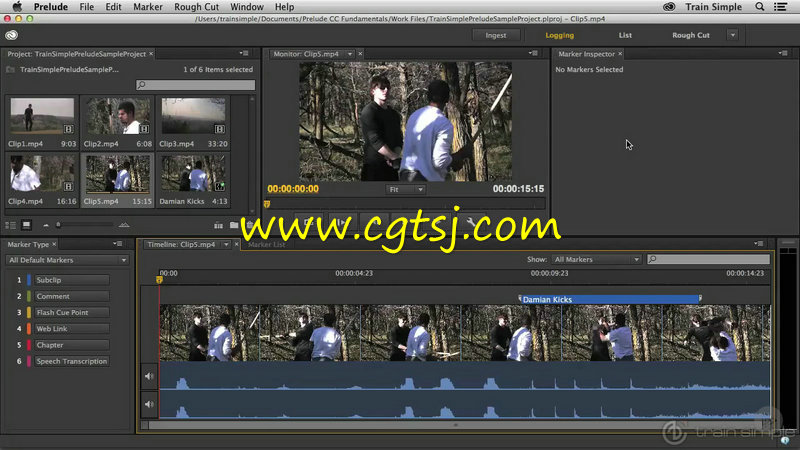Open the All Default Markers dropdown
The height and width of the screenshot is (450, 800).
point(67,260)
